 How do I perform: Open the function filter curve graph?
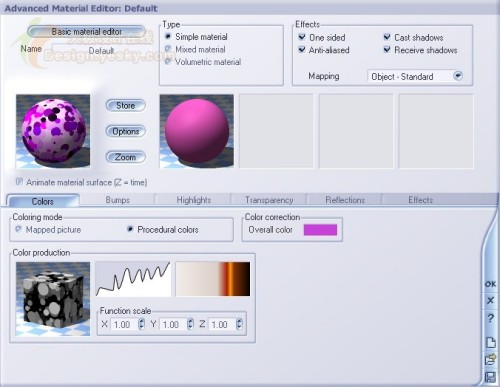133,279
